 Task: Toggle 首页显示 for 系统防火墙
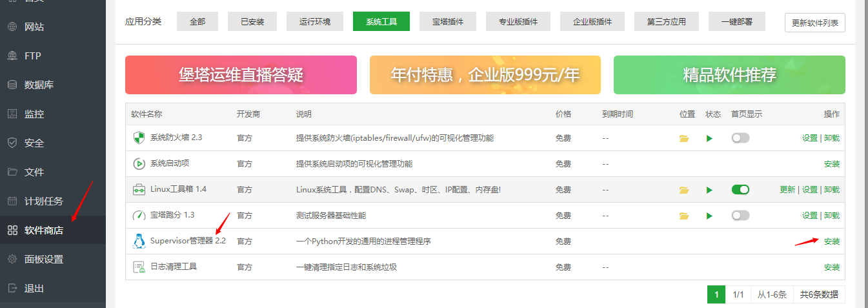click(x=740, y=138)
